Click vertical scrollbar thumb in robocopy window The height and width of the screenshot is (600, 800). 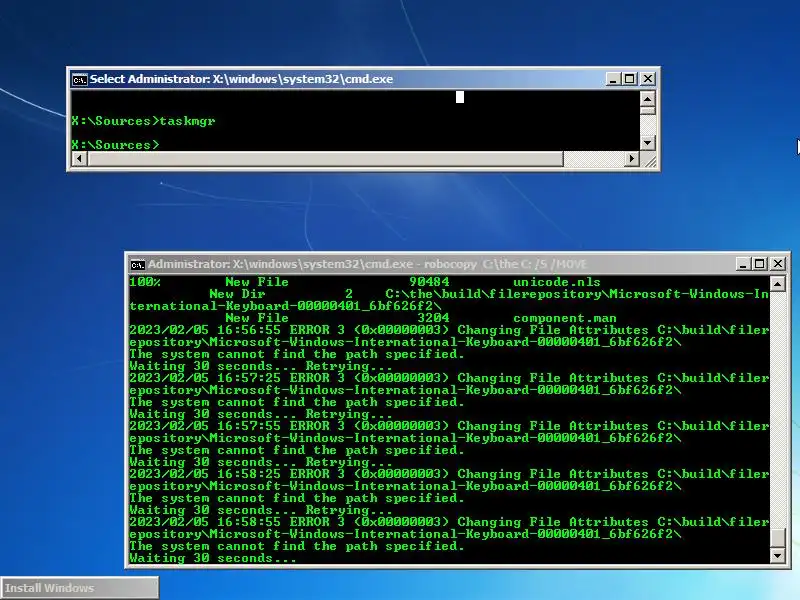tap(778, 537)
